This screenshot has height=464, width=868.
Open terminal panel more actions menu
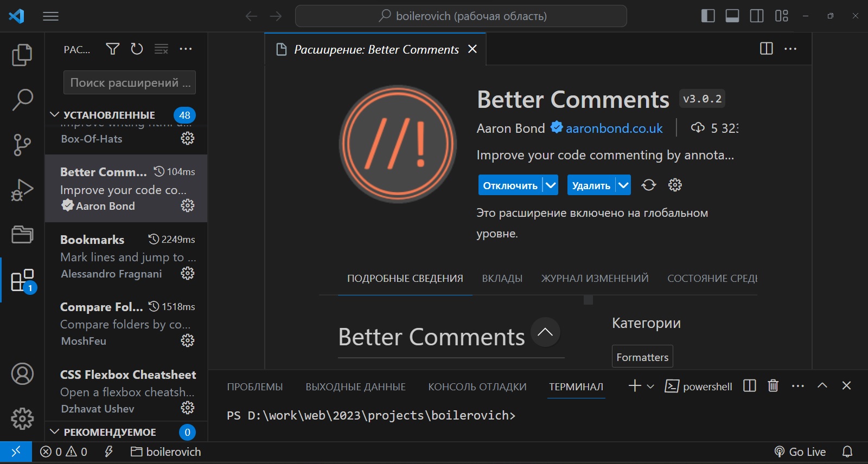pyautogui.click(x=798, y=386)
